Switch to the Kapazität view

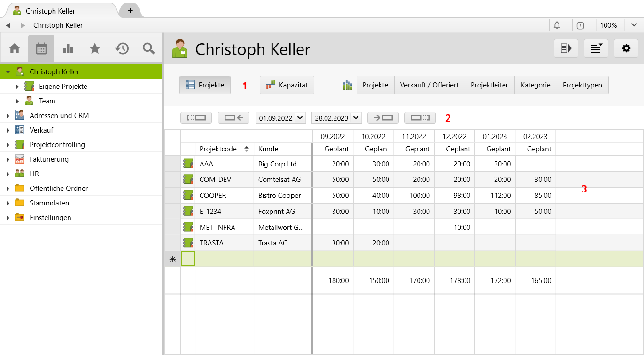[287, 85]
